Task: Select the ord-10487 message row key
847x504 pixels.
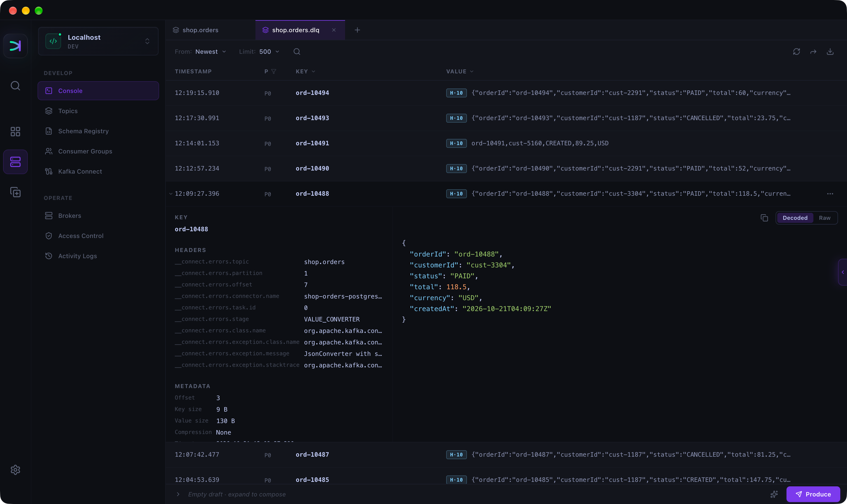Action: [x=312, y=455]
